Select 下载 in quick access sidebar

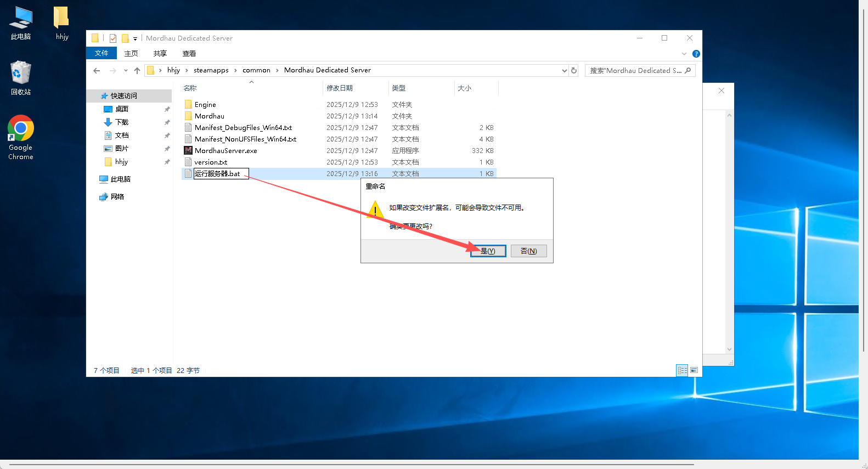tap(122, 122)
